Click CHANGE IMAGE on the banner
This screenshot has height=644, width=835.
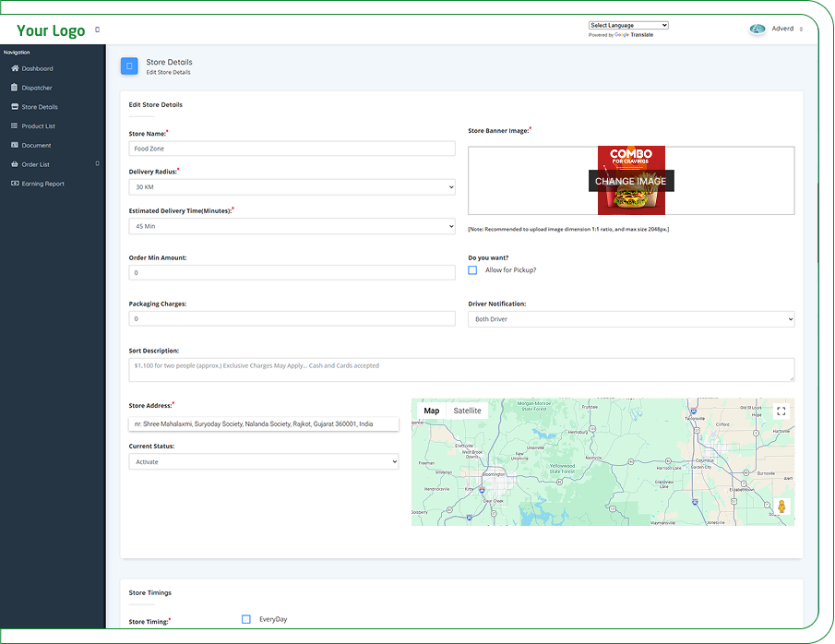point(631,181)
